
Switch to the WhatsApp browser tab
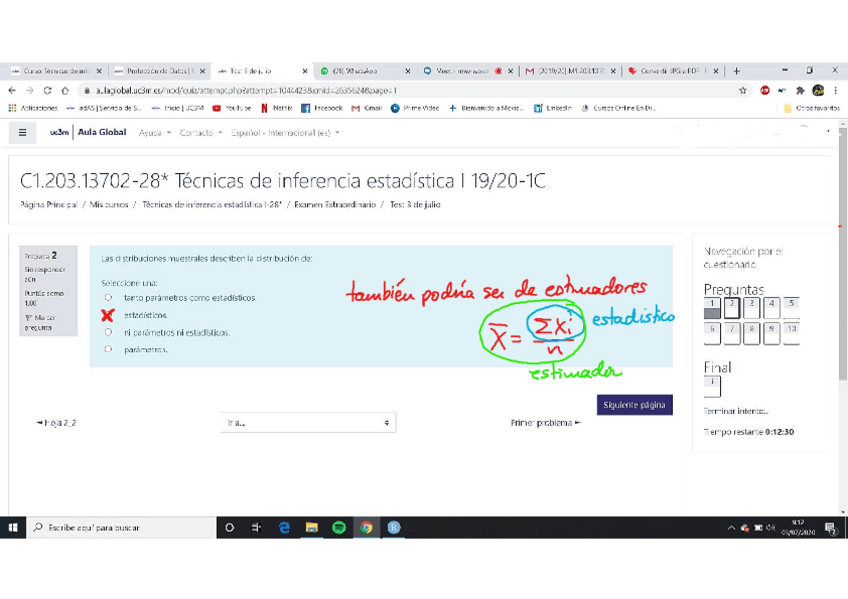click(363, 71)
